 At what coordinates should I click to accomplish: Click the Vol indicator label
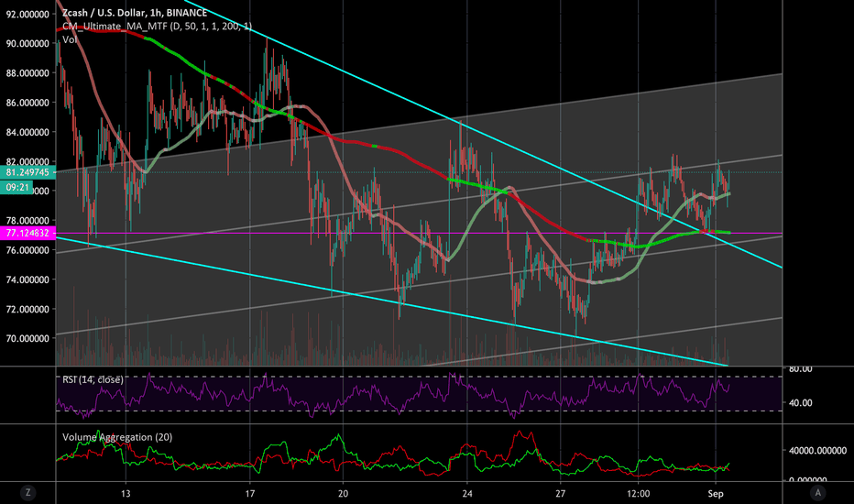(x=69, y=39)
